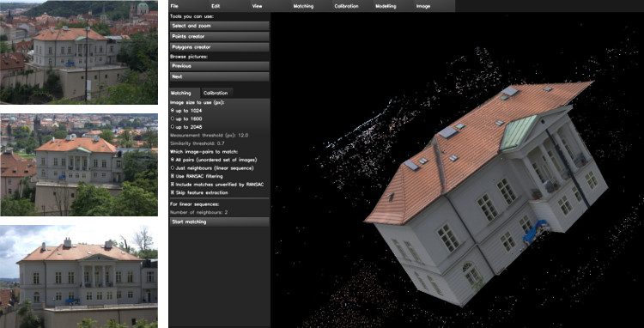This screenshot has width=644, height=328.
Task: Switch to the Calibration tab in side panel
Action: pos(216,94)
